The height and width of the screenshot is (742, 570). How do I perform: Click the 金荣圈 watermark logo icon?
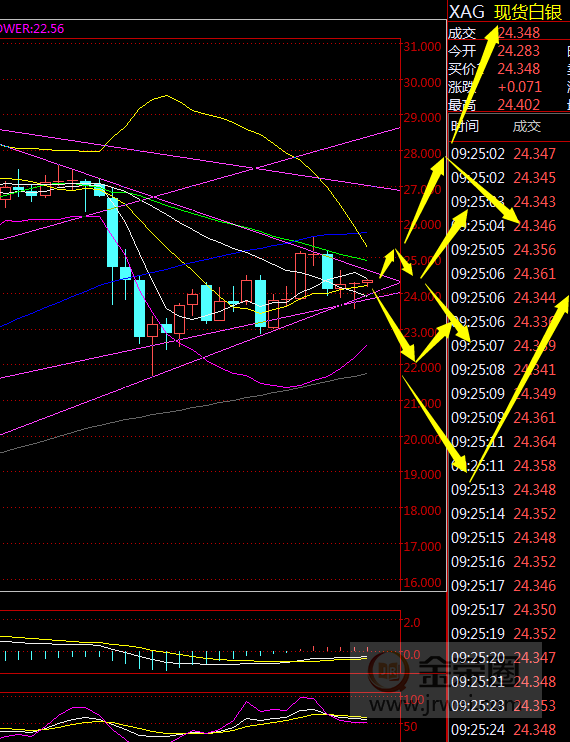(x=389, y=671)
